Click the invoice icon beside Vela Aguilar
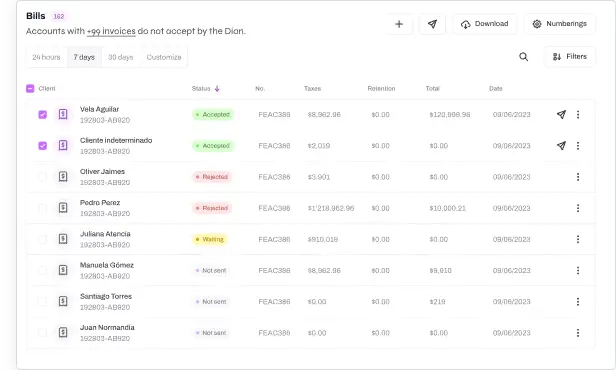 tap(63, 115)
